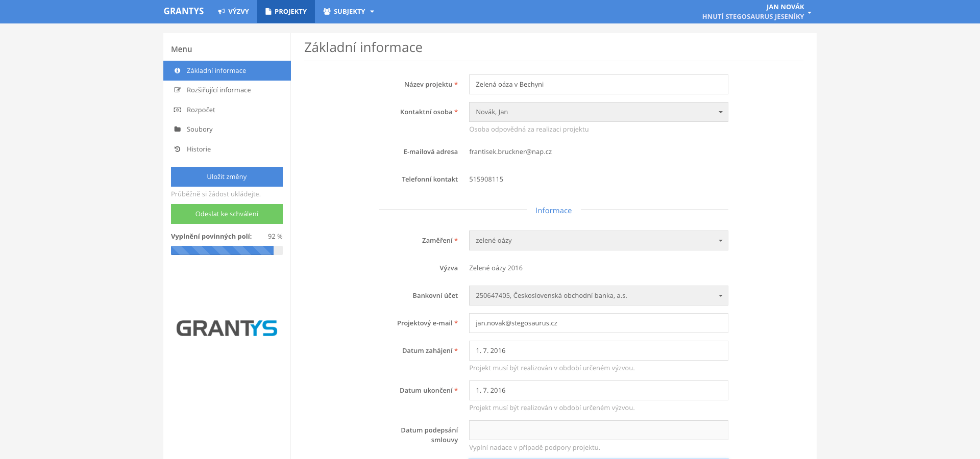Image resolution: width=980 pixels, height=459 pixels.
Task: Go to the Projekty tab
Action: click(x=286, y=12)
